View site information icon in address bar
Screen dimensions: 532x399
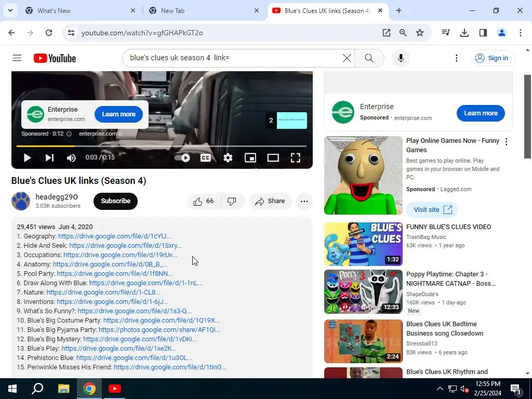click(x=71, y=33)
